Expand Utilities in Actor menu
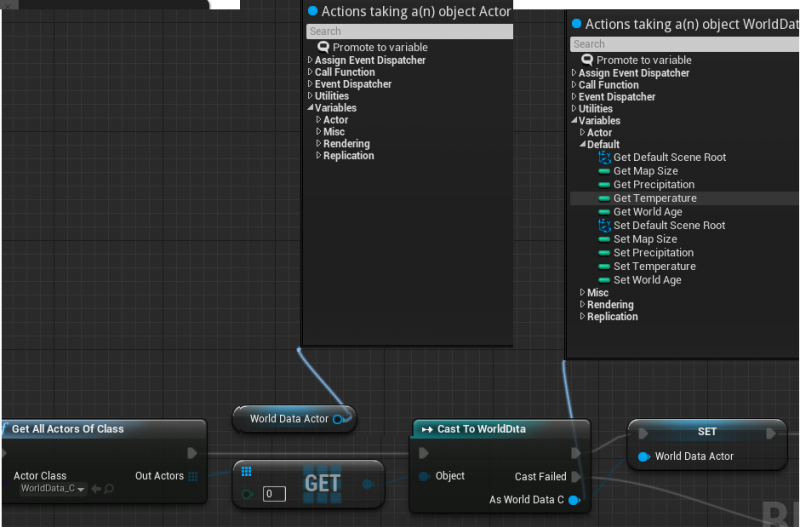 coord(310,95)
